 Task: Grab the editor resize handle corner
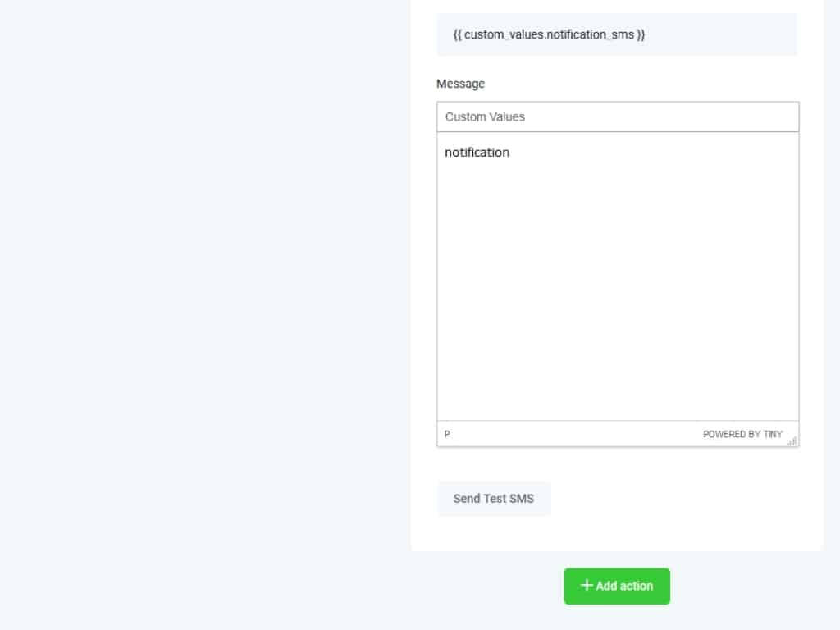792,441
